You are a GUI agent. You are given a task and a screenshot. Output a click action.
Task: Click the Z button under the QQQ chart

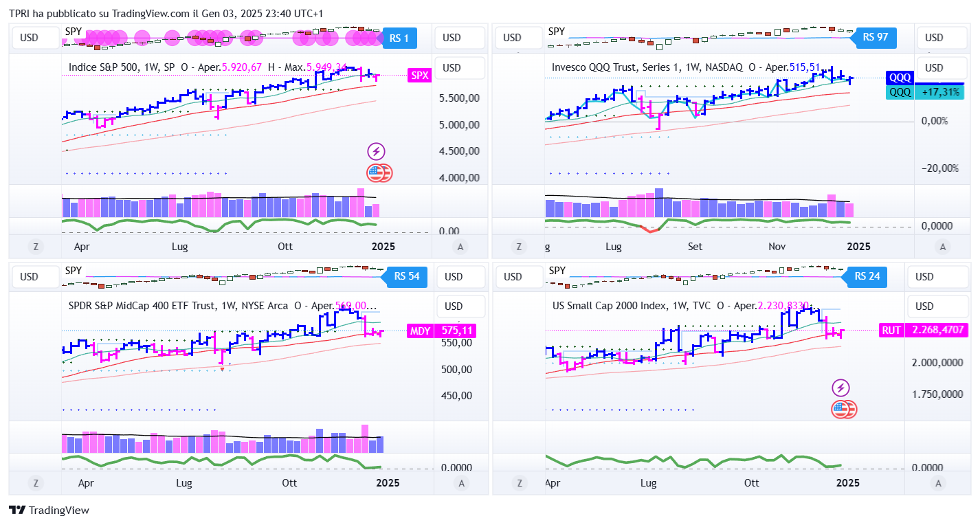click(x=519, y=247)
